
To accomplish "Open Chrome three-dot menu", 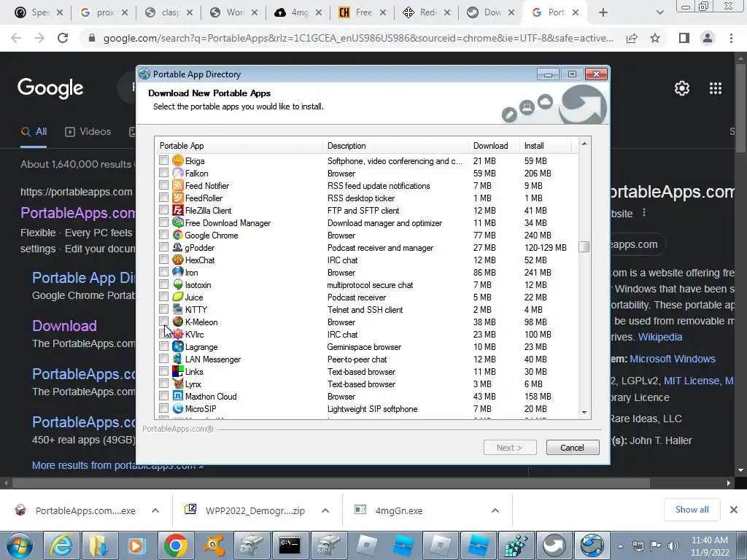I will point(731,38).
